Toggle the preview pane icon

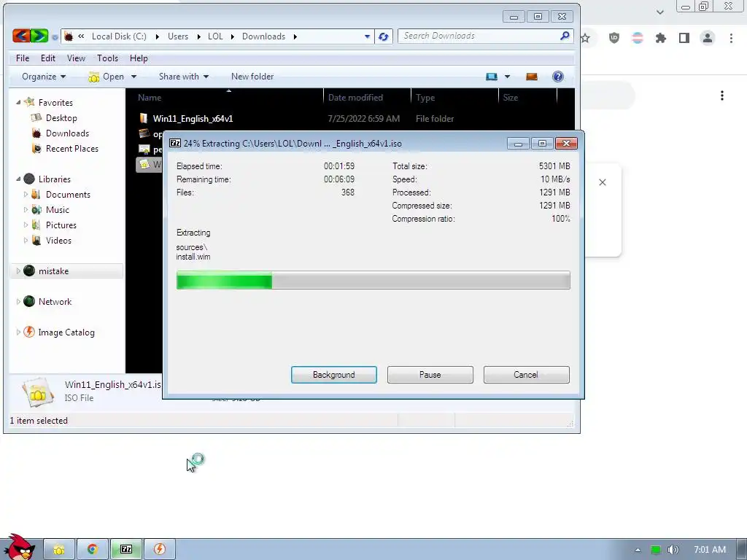(x=532, y=77)
